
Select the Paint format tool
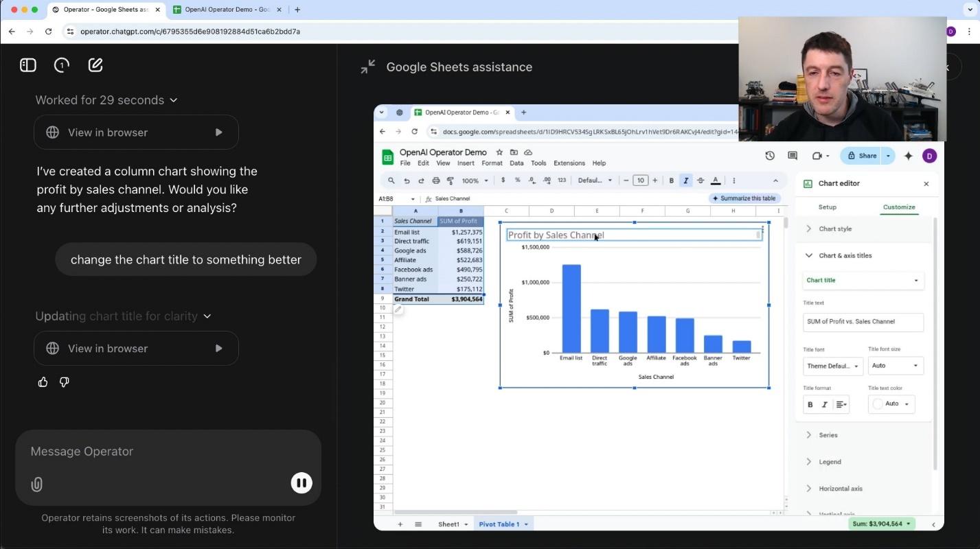(x=451, y=180)
